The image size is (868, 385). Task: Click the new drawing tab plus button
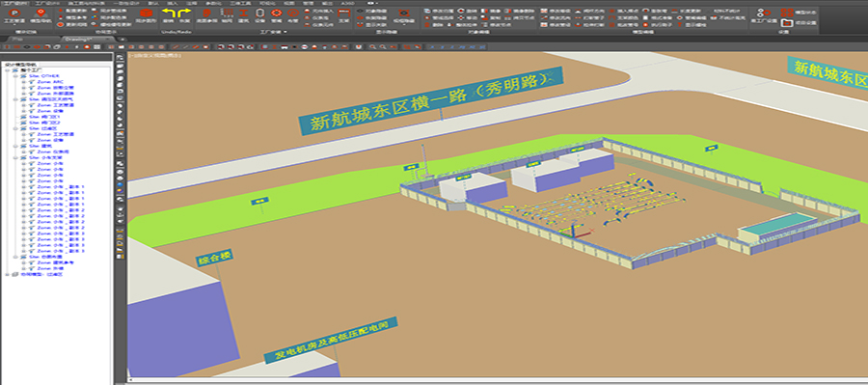(x=122, y=40)
